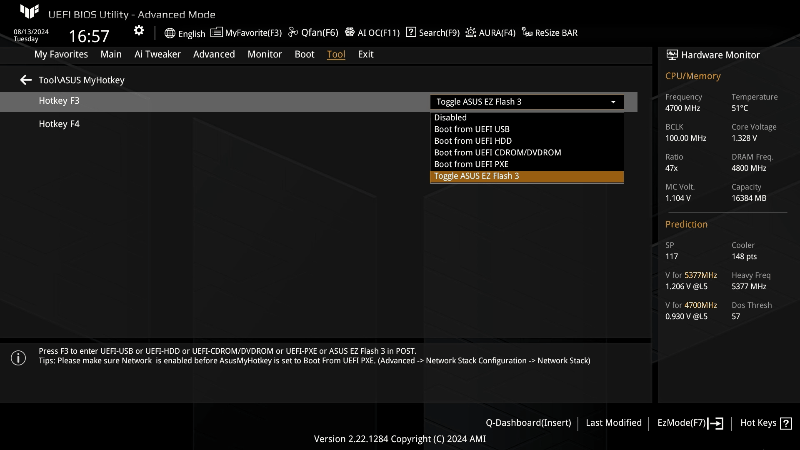Click the Heavy Freq 5377 MHz value
Screen dimensions: 800x450
tap(749, 287)
